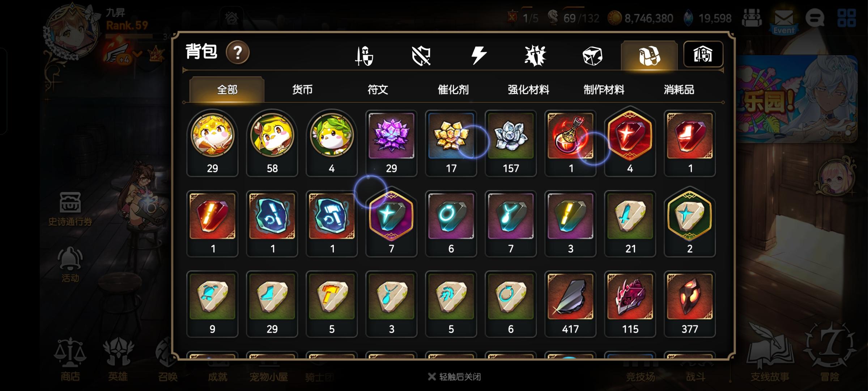868x391 pixels.
Task: Switch to the 消耗品 tab
Action: tap(679, 89)
